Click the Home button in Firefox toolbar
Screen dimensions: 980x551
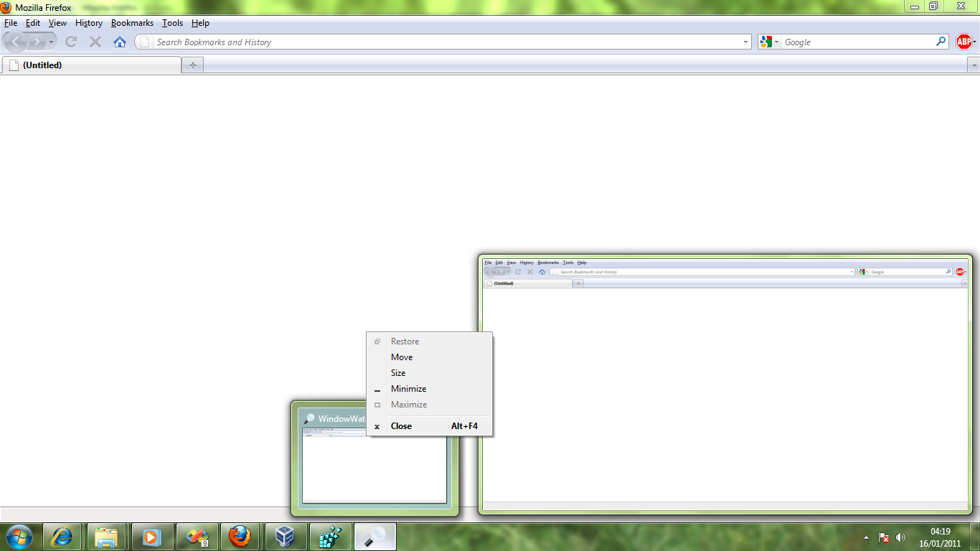click(120, 42)
